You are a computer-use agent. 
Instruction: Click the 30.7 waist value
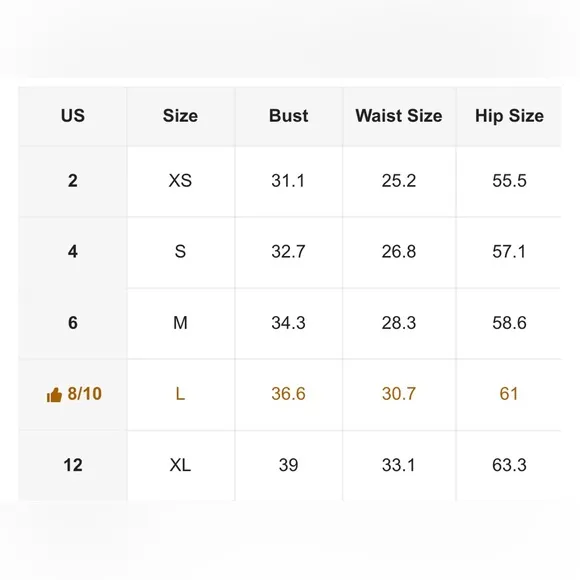(399, 394)
